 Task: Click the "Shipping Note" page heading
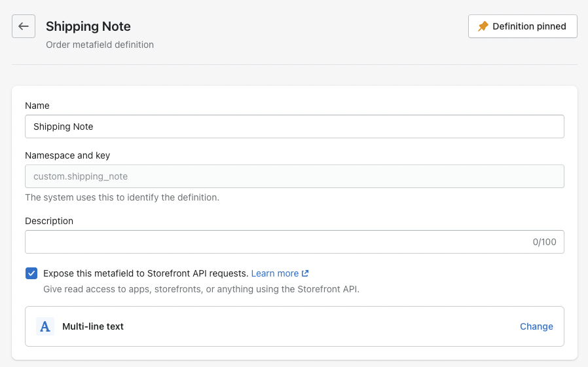88,26
